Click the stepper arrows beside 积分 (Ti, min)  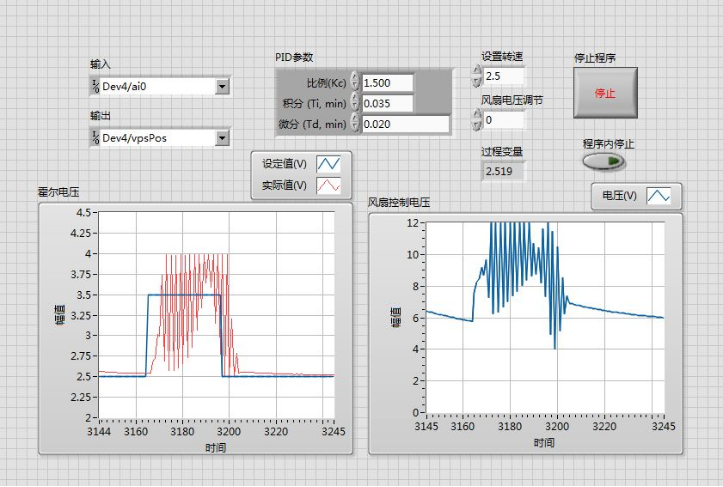[355, 103]
